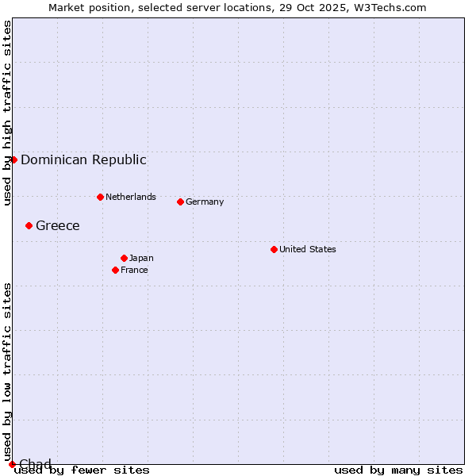Image resolution: width=476 pixels, height=476 pixels.
Task: Click the red Dominican Republic data point
Action: [x=13, y=159]
